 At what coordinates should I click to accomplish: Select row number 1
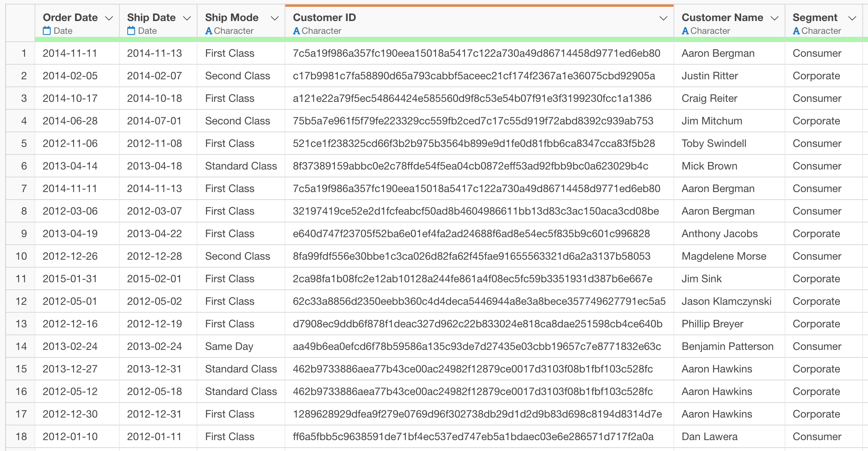pyautogui.click(x=24, y=53)
